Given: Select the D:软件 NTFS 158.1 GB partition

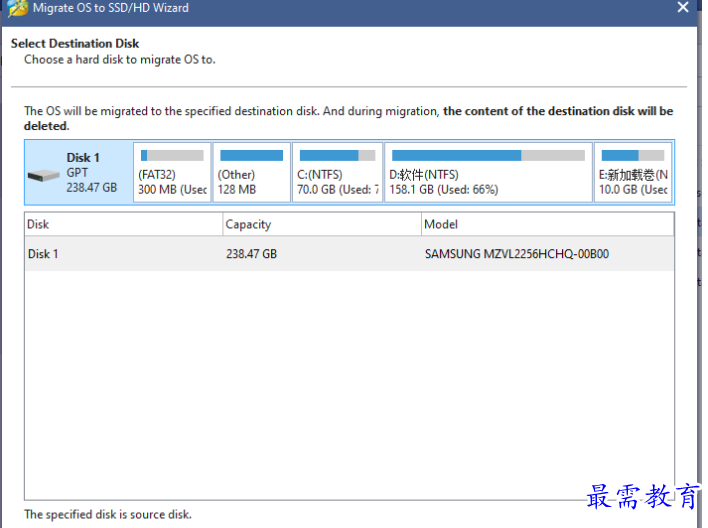Looking at the screenshot, I should (x=488, y=172).
